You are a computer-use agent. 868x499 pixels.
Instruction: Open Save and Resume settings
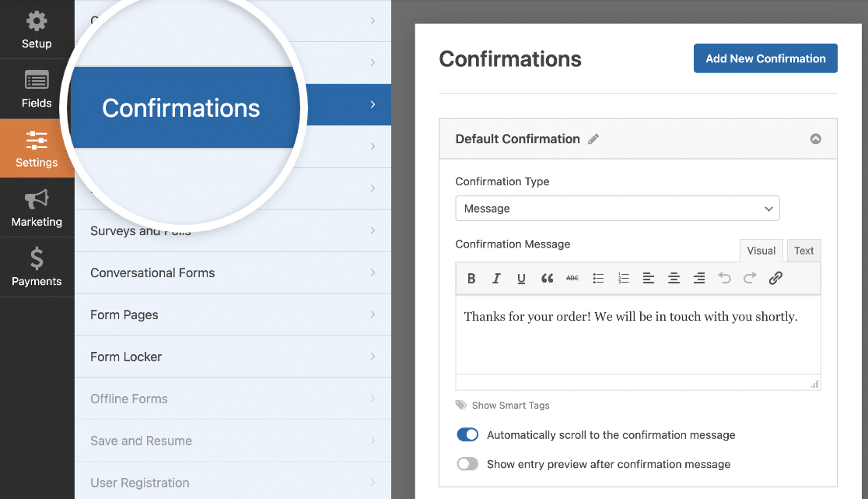coord(233,441)
